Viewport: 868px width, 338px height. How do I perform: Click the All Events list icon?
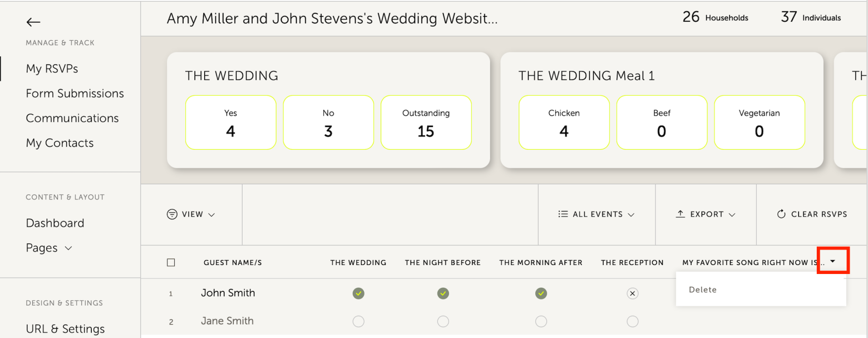pos(563,214)
